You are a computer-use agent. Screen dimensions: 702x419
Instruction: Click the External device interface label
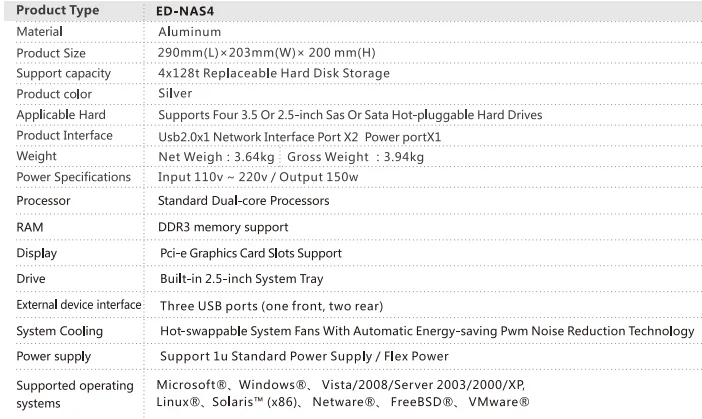tap(79, 304)
